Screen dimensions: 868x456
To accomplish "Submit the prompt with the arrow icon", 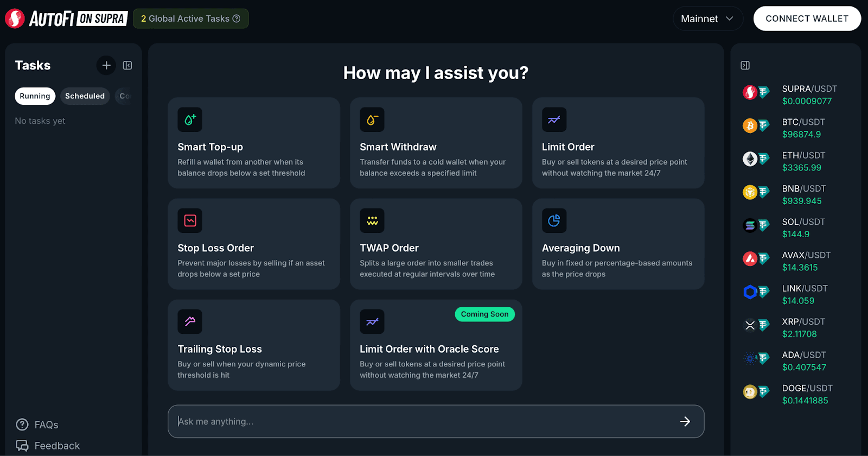I will coord(685,421).
